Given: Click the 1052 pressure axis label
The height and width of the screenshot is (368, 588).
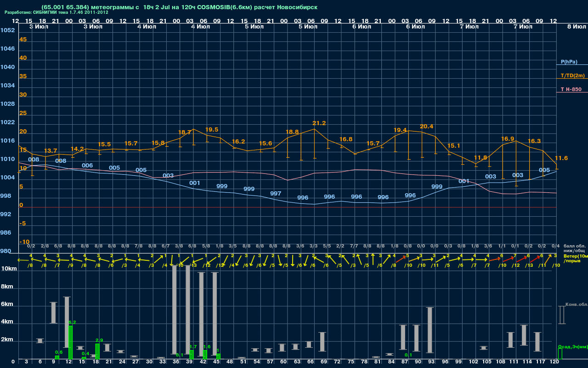Looking at the screenshot, I should (7, 30).
